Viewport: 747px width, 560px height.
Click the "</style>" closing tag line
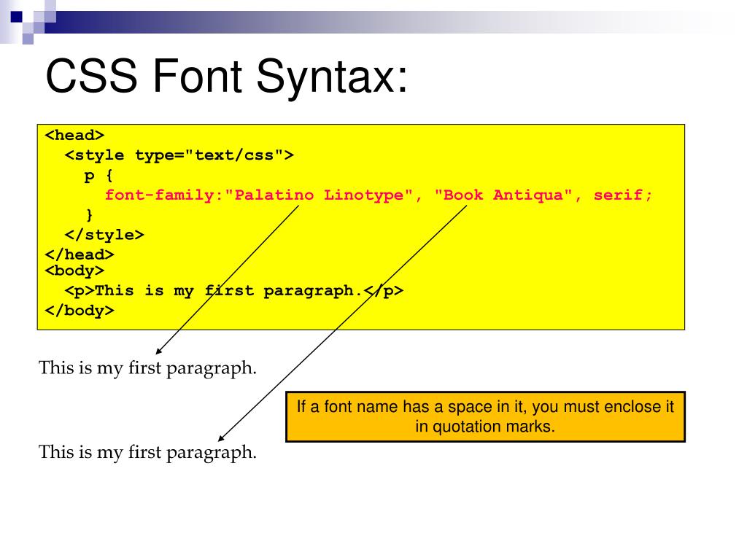click(x=104, y=235)
